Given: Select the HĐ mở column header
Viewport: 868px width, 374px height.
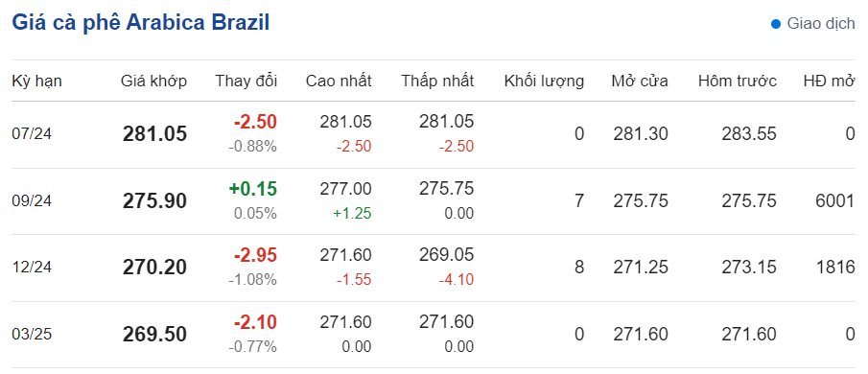Looking at the screenshot, I should (x=830, y=82).
